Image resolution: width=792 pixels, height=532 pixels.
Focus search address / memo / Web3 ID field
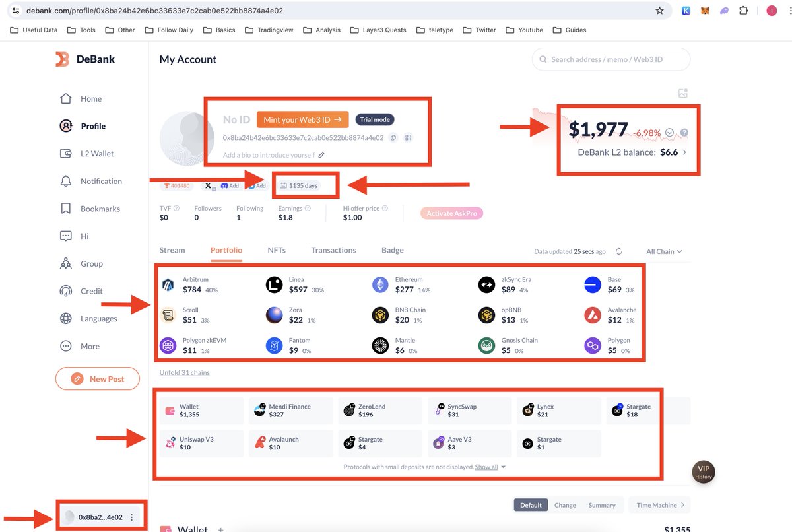pos(611,59)
